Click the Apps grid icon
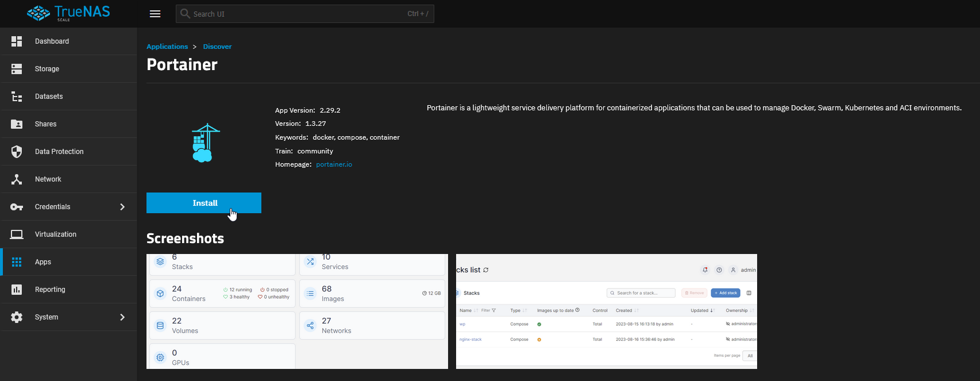The image size is (980, 381). click(x=17, y=262)
